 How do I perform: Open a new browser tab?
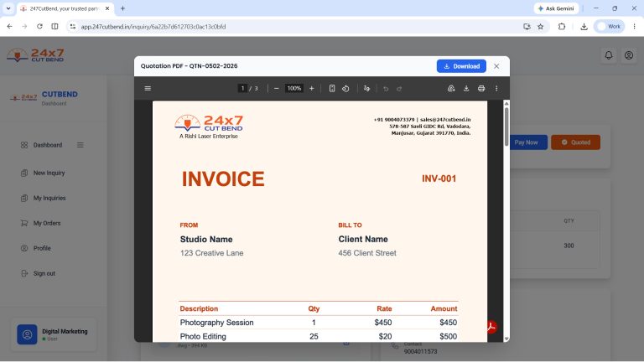click(x=122, y=8)
